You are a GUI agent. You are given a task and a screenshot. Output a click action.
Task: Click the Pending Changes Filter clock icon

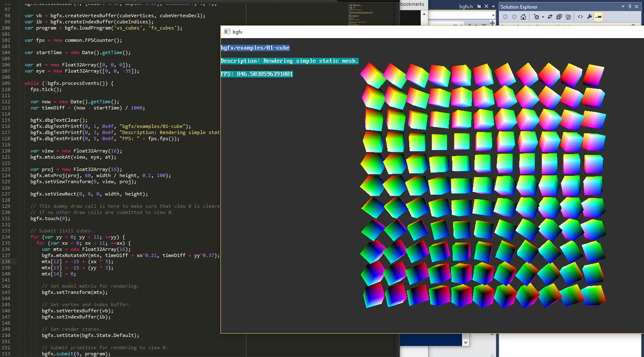[536, 17]
